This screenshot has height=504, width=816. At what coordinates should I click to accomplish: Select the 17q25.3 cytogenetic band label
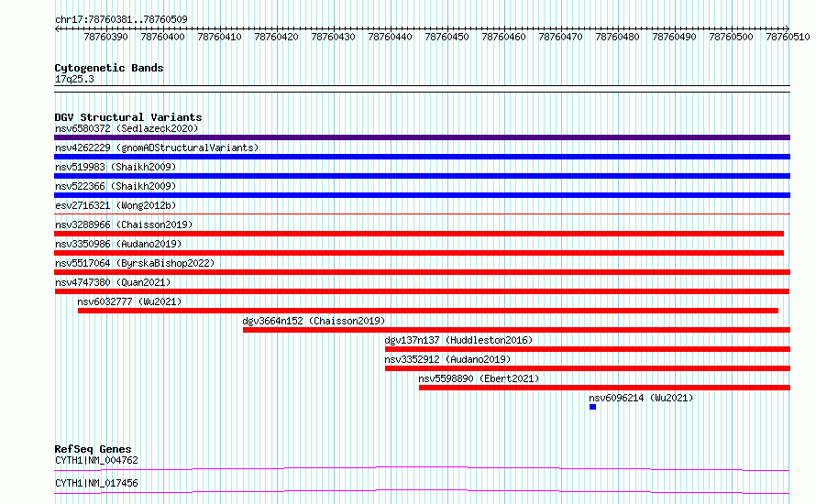point(74,79)
